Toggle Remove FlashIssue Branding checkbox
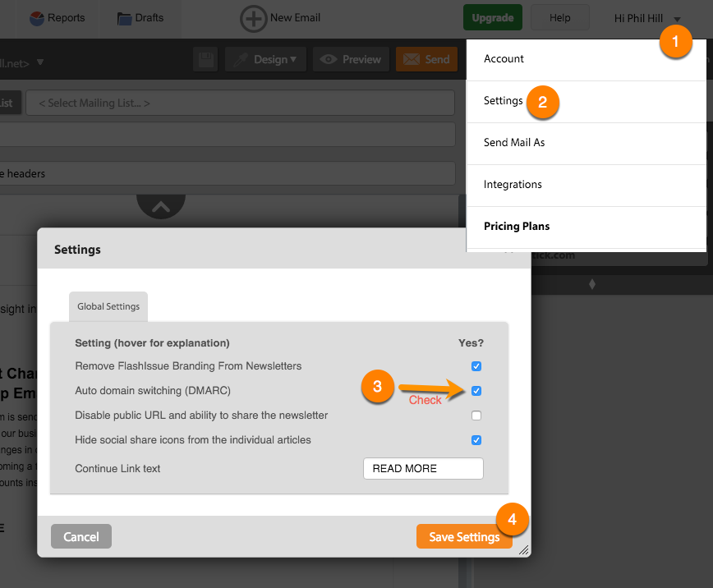The height and width of the screenshot is (588, 713). click(x=476, y=366)
